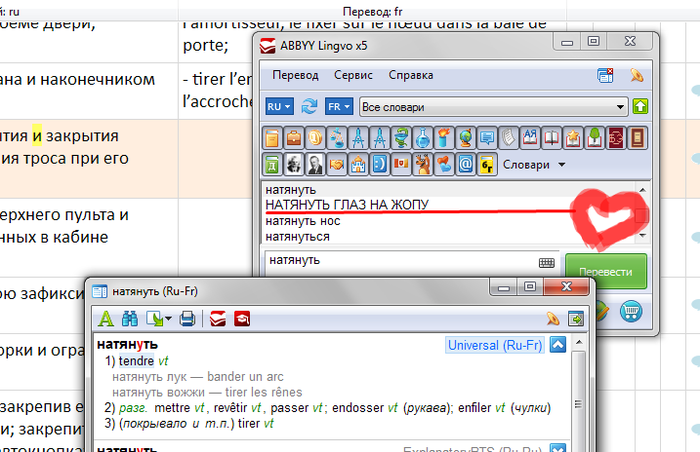Click the green tree book dictionary icon

click(594, 138)
